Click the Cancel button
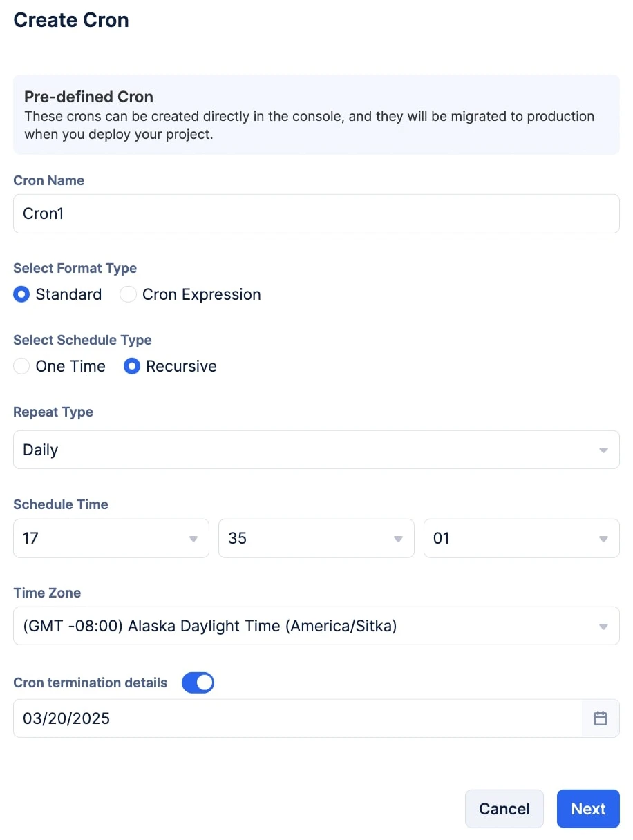This screenshot has width=633, height=840. click(504, 809)
